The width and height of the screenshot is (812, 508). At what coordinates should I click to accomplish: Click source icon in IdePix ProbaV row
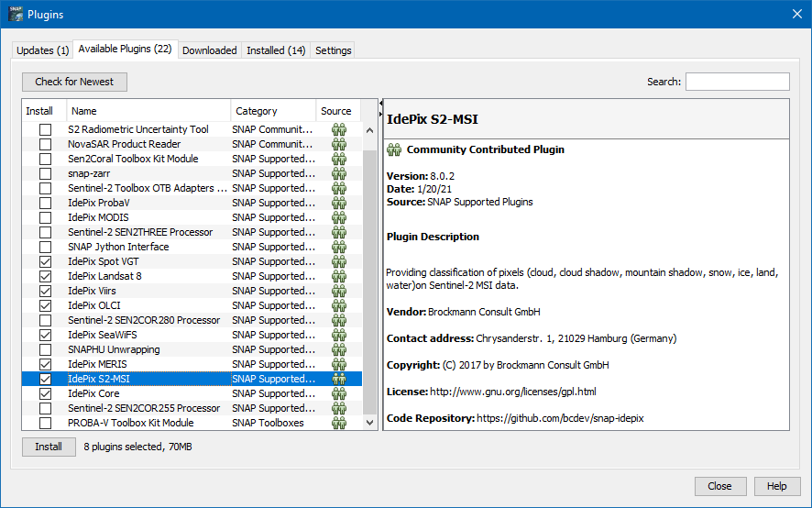click(x=339, y=203)
